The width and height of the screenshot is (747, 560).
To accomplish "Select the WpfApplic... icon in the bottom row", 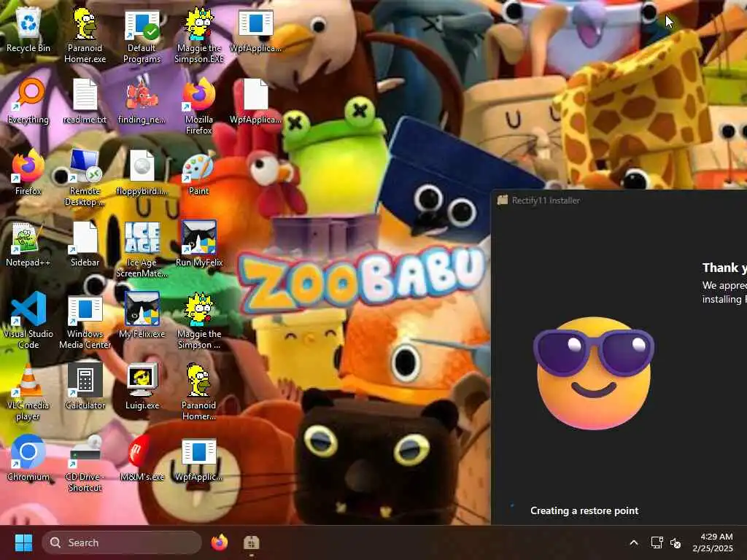I will 198,459.
